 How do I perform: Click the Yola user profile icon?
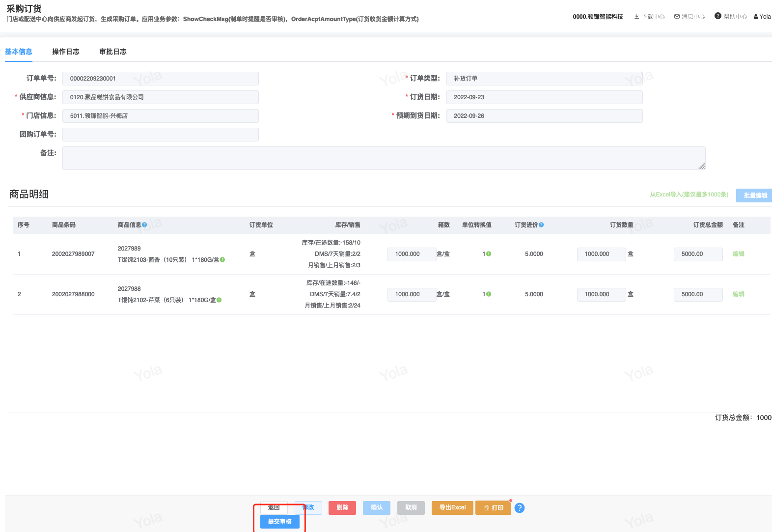[x=756, y=17]
